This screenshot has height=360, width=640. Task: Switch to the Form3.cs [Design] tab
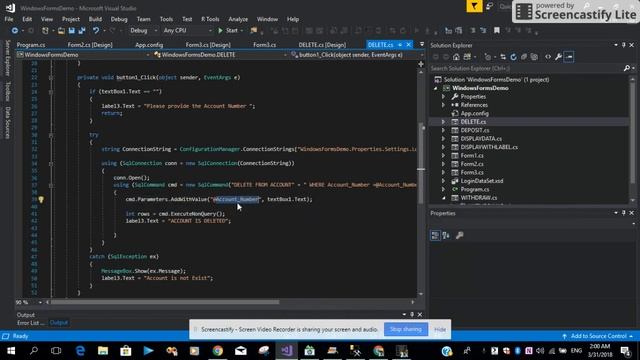pos(208,45)
